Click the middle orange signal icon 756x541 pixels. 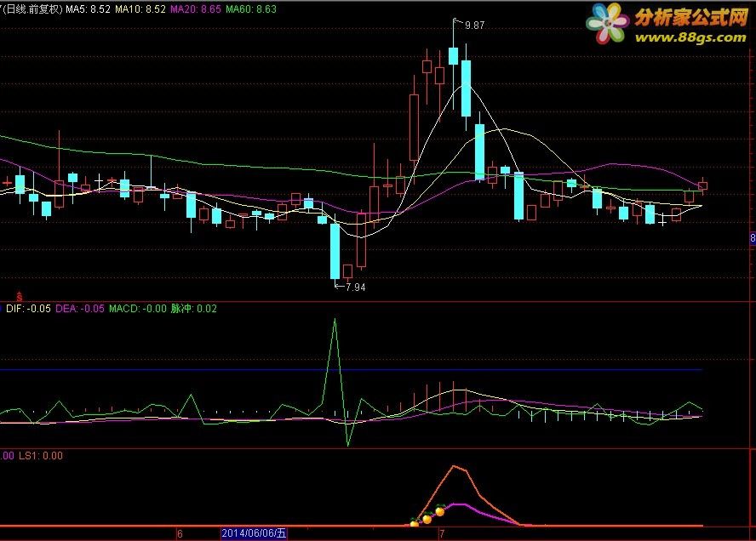[x=427, y=518]
